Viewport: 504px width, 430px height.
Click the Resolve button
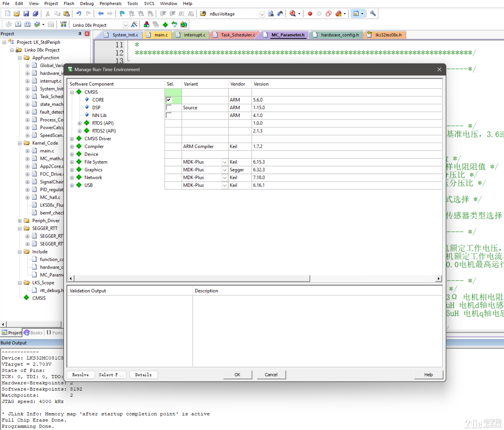pos(81,375)
